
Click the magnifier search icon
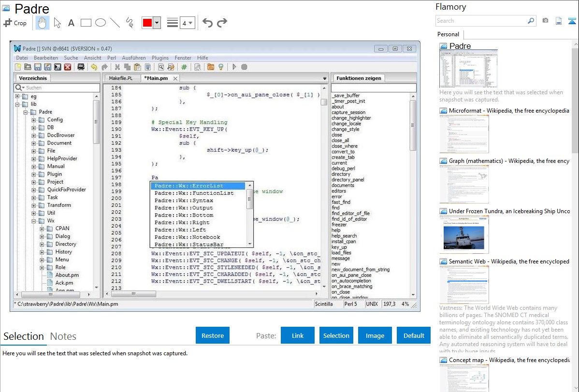(x=531, y=21)
